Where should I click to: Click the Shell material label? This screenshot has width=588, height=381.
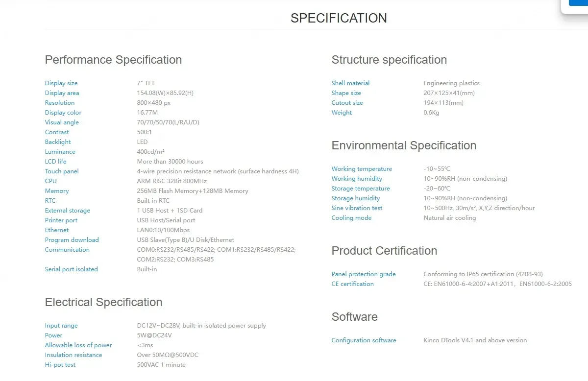(350, 83)
